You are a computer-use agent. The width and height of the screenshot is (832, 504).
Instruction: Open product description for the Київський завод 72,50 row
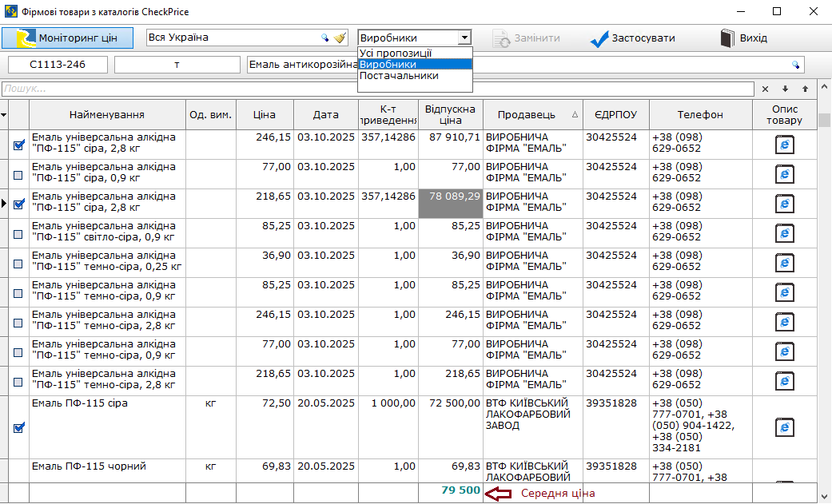(x=785, y=427)
